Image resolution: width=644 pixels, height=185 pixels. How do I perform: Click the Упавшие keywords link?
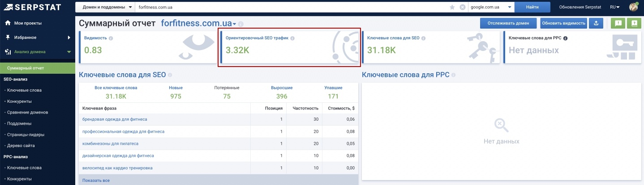pos(333,88)
